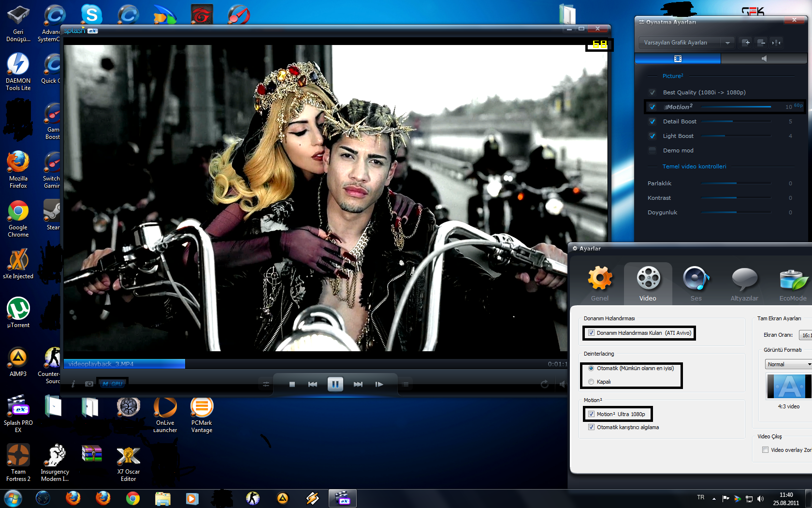The width and height of the screenshot is (812, 508).
Task: Open Splash PRO EX desktop icon
Action: tap(18, 414)
